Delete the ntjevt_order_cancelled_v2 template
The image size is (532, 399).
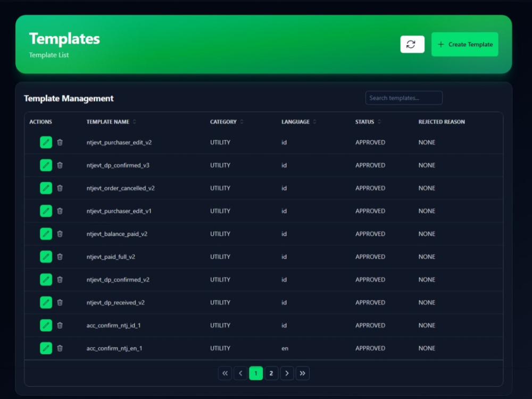(60, 188)
